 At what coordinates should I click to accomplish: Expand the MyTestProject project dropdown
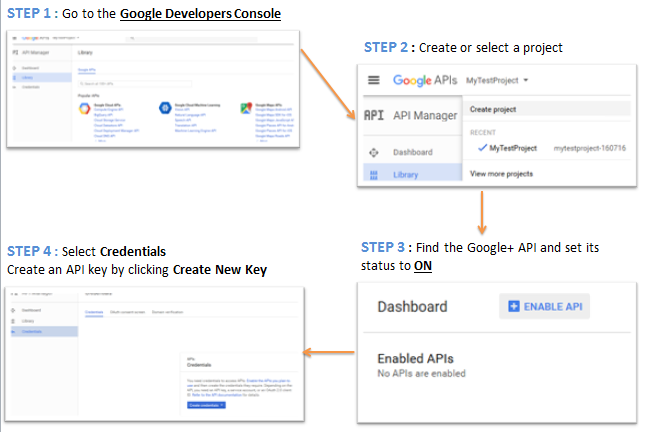[497, 80]
